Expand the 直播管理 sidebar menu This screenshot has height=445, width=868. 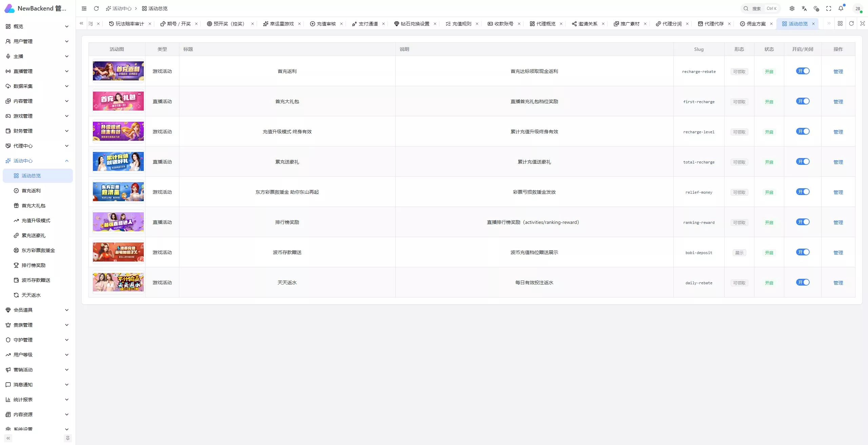tap(38, 71)
